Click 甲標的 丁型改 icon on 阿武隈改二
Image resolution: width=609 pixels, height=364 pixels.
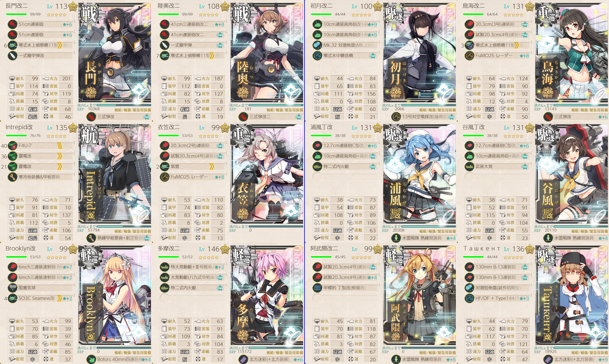pos(317,288)
